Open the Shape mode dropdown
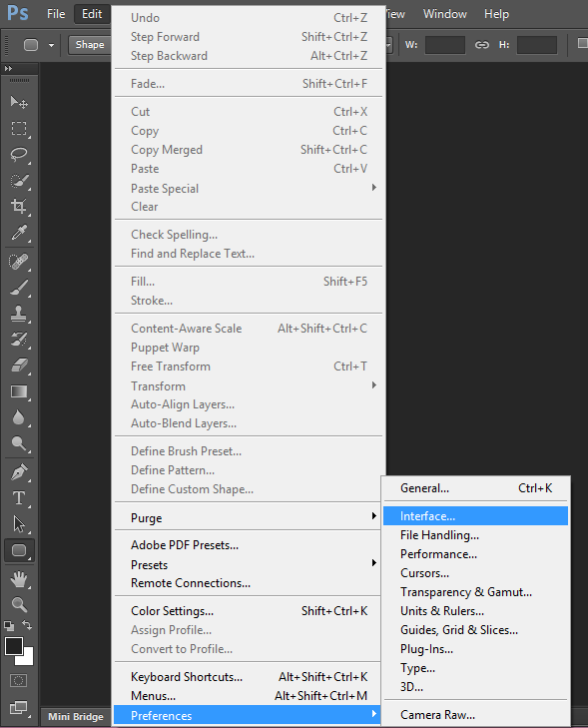Viewport: 588px width, 728px height. point(90,45)
